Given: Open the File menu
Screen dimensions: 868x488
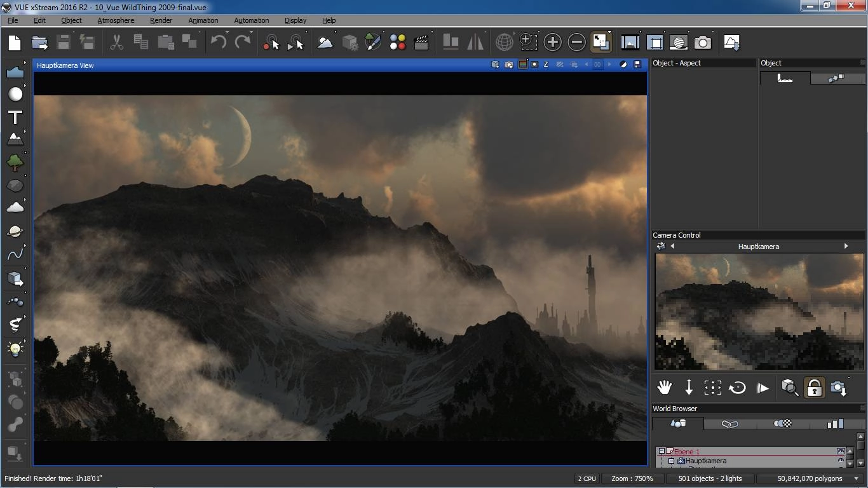Looking at the screenshot, I should (x=13, y=20).
